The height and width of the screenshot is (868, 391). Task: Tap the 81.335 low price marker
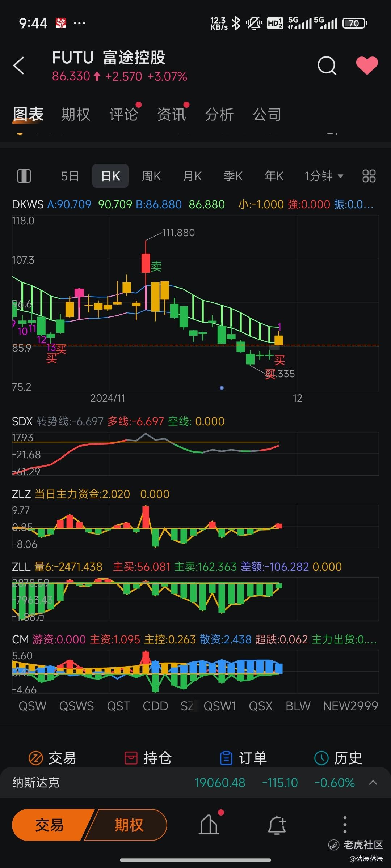(281, 374)
